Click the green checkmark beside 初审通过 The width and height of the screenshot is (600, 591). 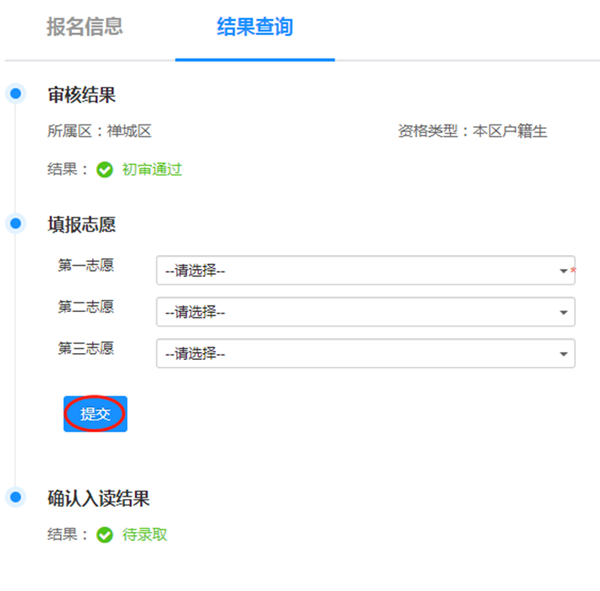pyautogui.click(x=105, y=170)
